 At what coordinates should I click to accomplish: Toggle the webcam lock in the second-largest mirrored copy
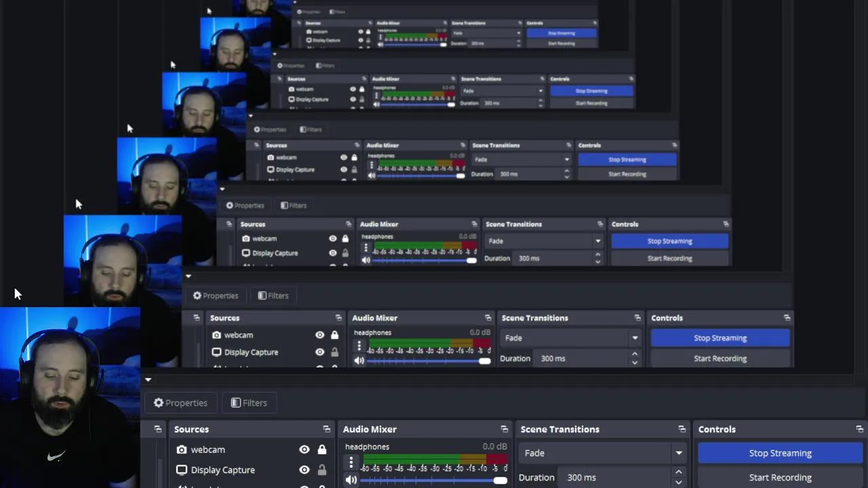(x=334, y=335)
